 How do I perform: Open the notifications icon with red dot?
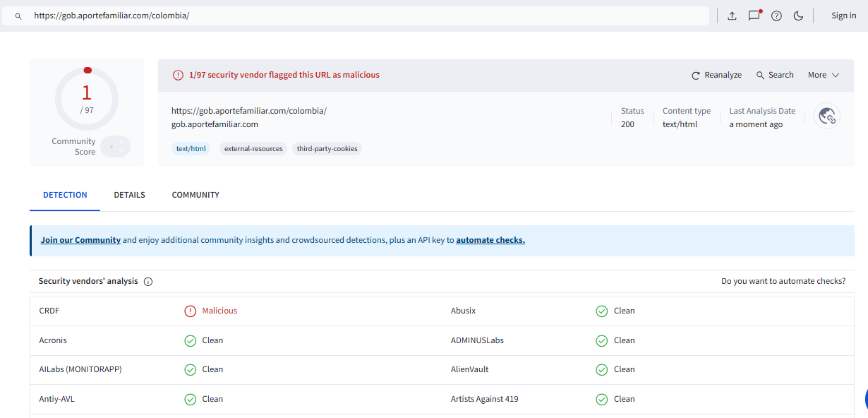coord(754,16)
